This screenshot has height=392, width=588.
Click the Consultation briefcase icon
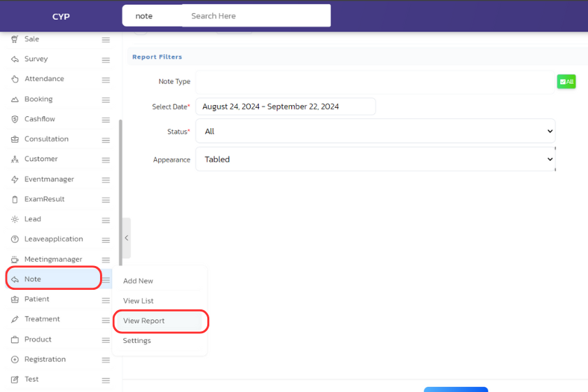(x=15, y=139)
